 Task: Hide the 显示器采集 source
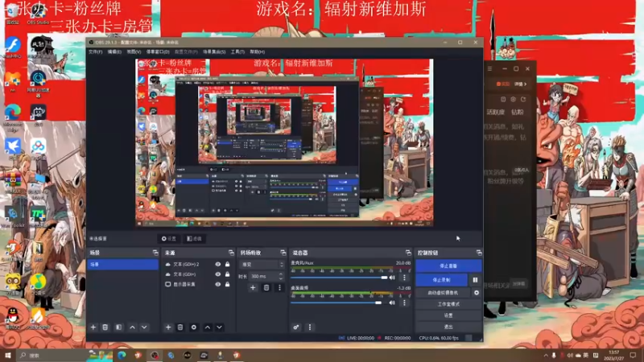point(217,284)
